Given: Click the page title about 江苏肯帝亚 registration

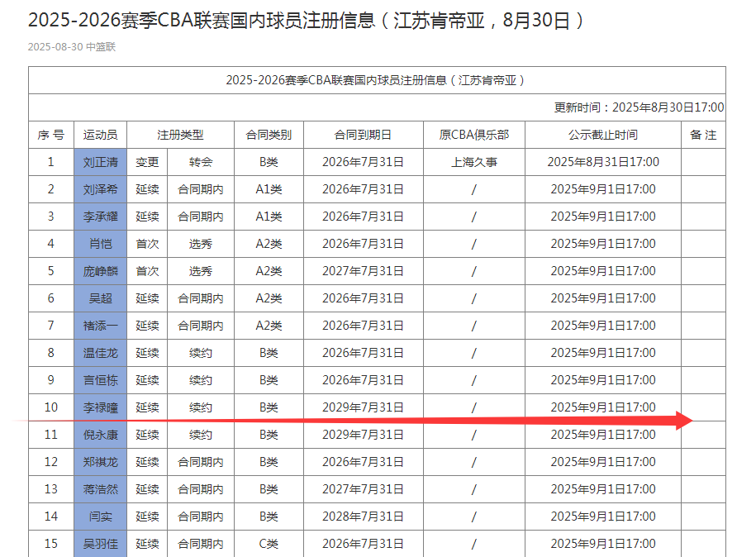Looking at the screenshot, I should point(307,21).
